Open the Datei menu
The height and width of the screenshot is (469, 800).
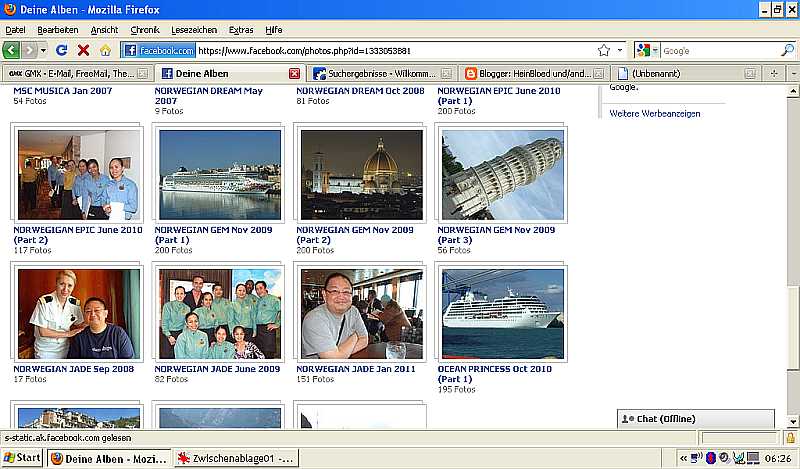pos(15,30)
